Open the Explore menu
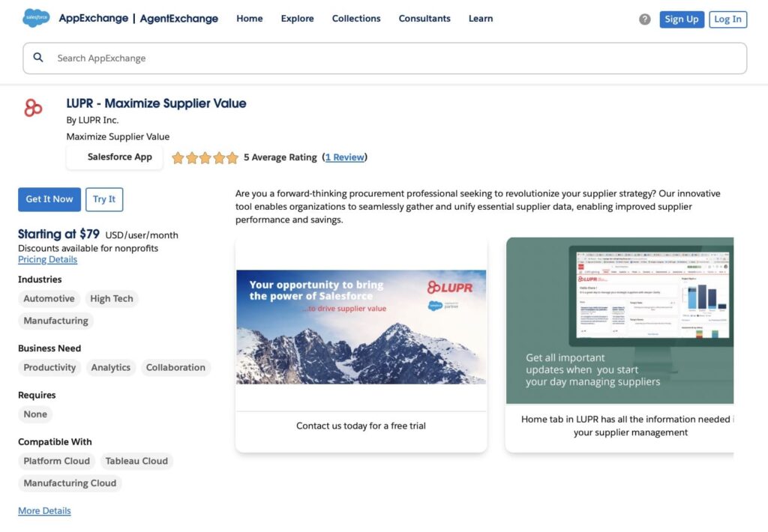The width and height of the screenshot is (768, 532). [297, 18]
